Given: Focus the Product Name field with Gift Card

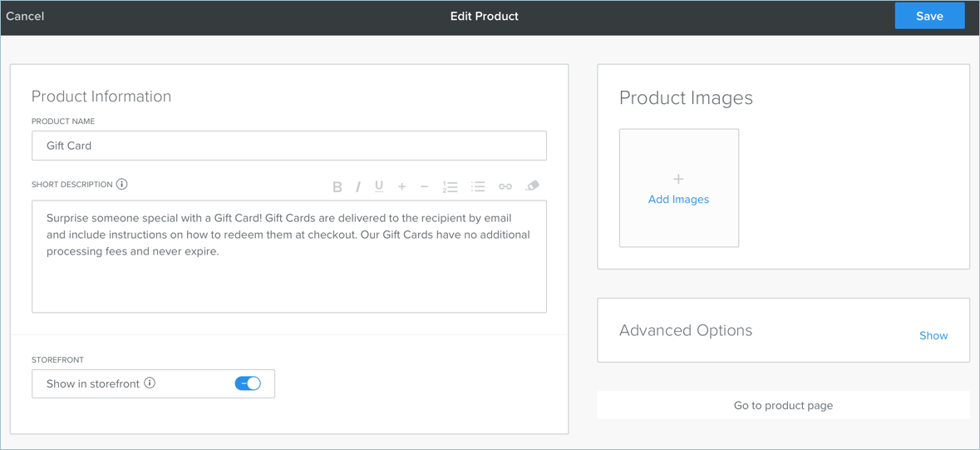Looking at the screenshot, I should coord(289,146).
